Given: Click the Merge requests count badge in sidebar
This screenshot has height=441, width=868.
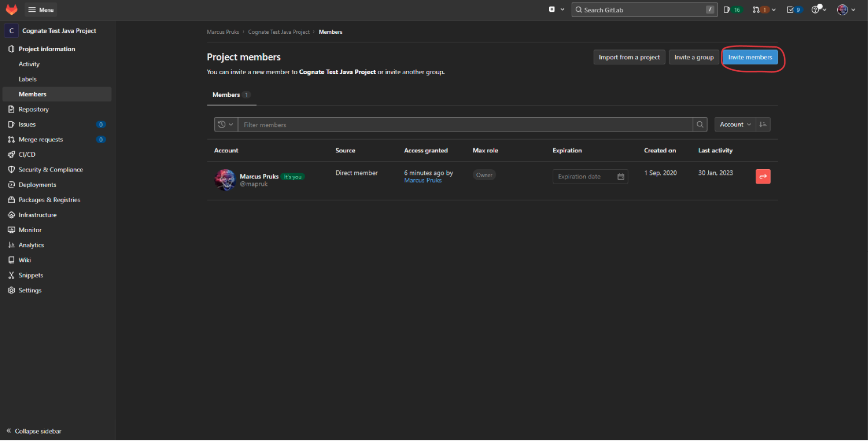Looking at the screenshot, I should [x=101, y=139].
